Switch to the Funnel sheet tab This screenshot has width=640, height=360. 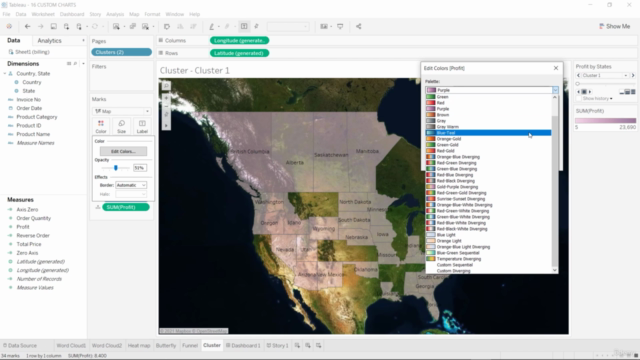click(x=190, y=345)
